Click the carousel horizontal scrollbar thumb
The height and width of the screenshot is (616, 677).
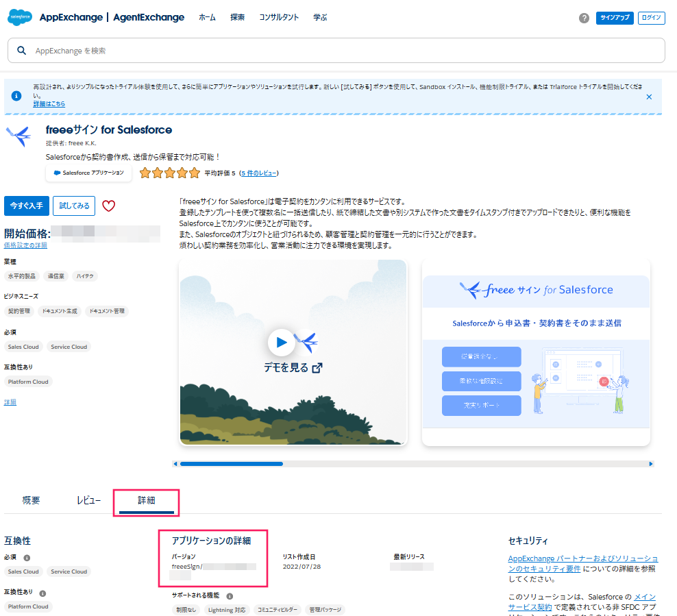(232, 464)
